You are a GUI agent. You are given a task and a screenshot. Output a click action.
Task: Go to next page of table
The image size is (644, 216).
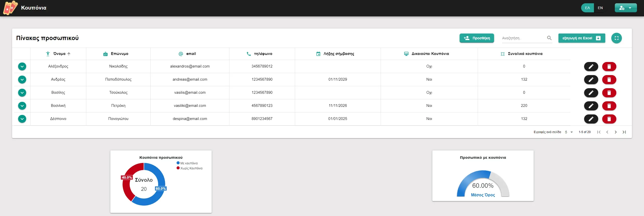pyautogui.click(x=615, y=132)
